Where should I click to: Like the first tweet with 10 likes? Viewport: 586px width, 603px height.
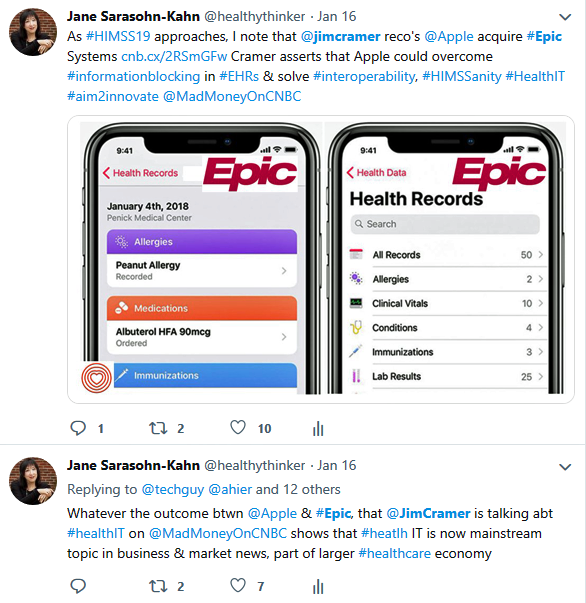tap(238, 427)
